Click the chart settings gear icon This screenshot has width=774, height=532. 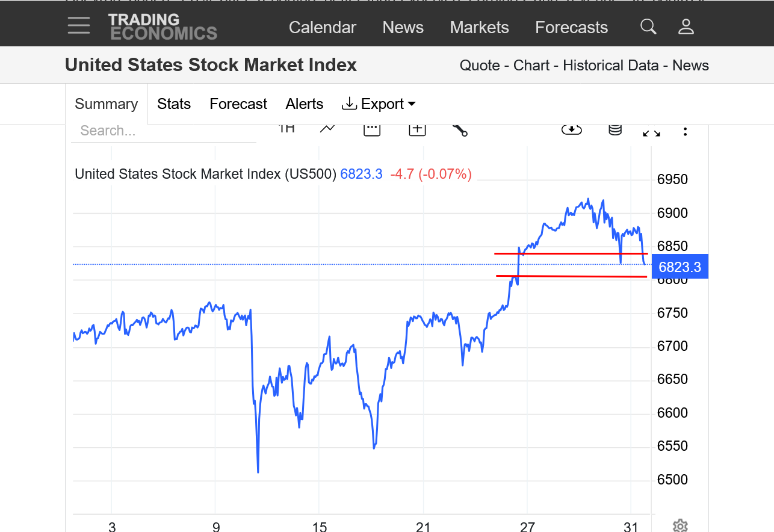[680, 525]
